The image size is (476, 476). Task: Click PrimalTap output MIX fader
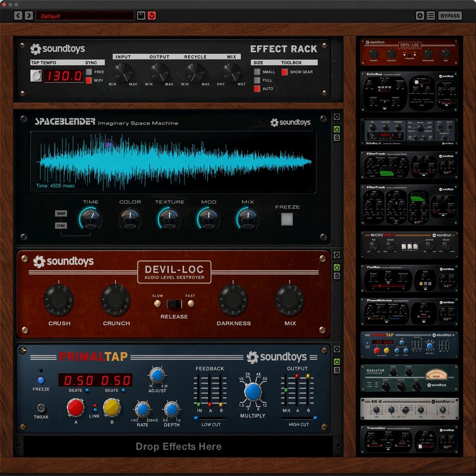tap(286, 390)
